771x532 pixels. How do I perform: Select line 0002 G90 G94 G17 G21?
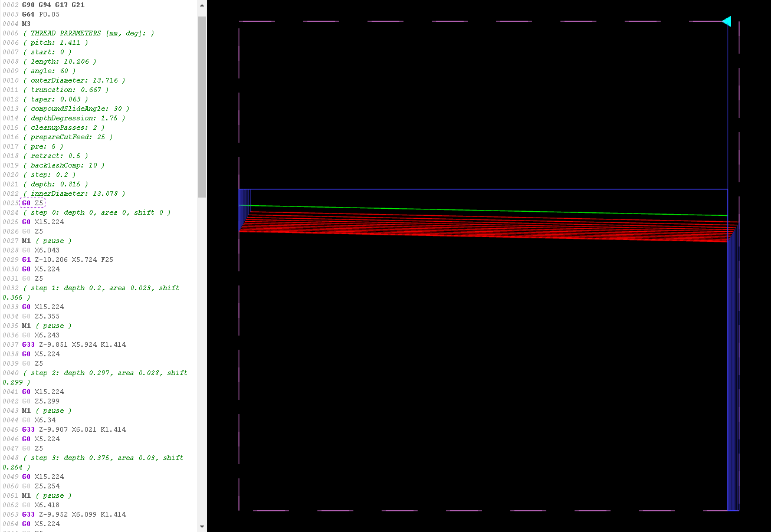pyautogui.click(x=53, y=5)
